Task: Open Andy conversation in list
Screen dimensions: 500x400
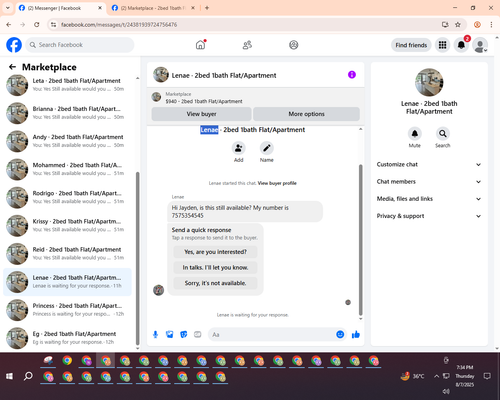Action: [67, 141]
